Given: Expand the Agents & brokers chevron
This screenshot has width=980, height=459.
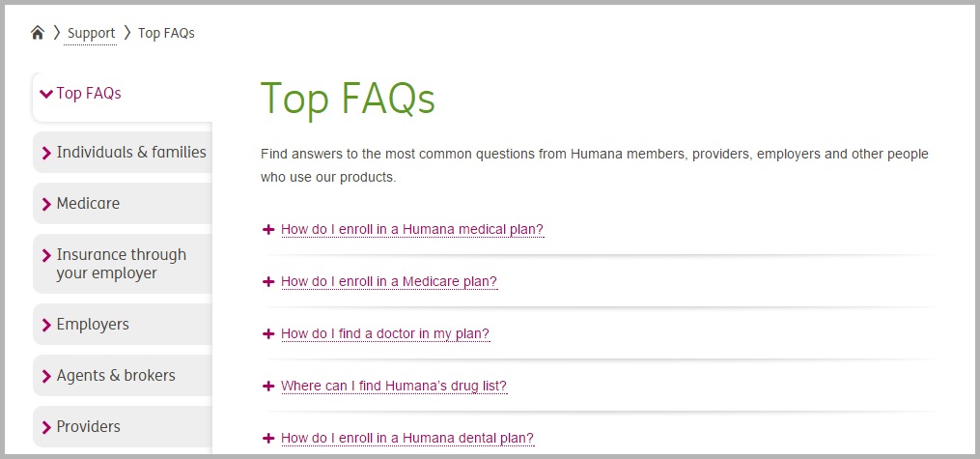Looking at the screenshot, I should click(46, 377).
